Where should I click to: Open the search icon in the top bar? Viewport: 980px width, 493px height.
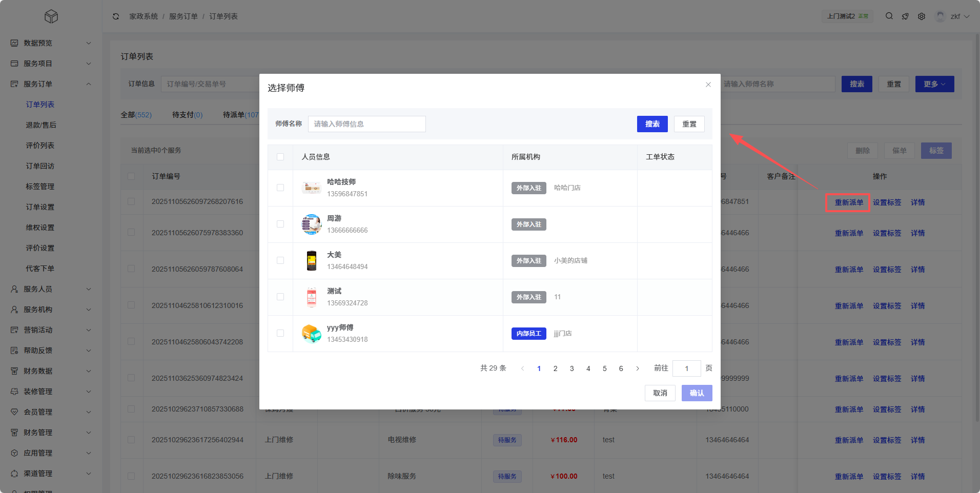(889, 16)
